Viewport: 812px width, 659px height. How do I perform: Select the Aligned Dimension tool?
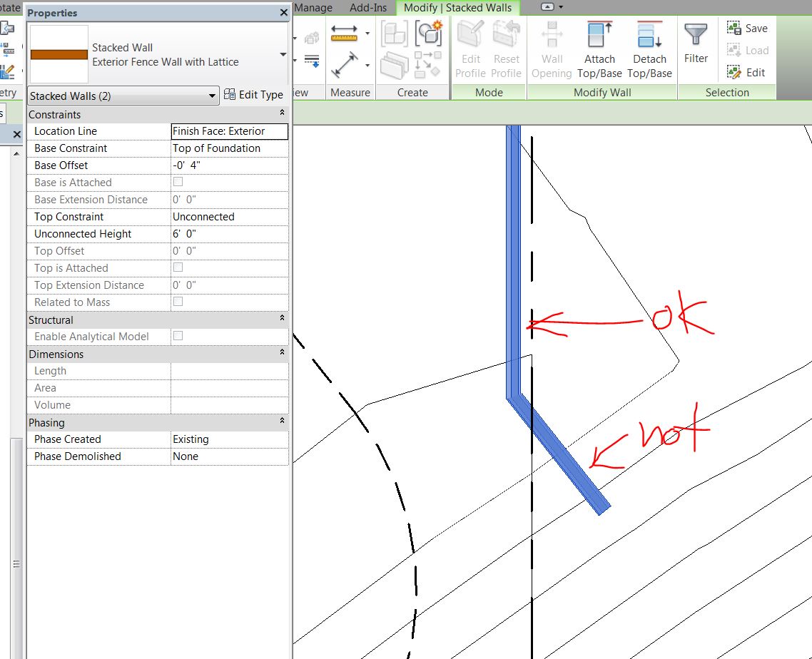(345, 65)
